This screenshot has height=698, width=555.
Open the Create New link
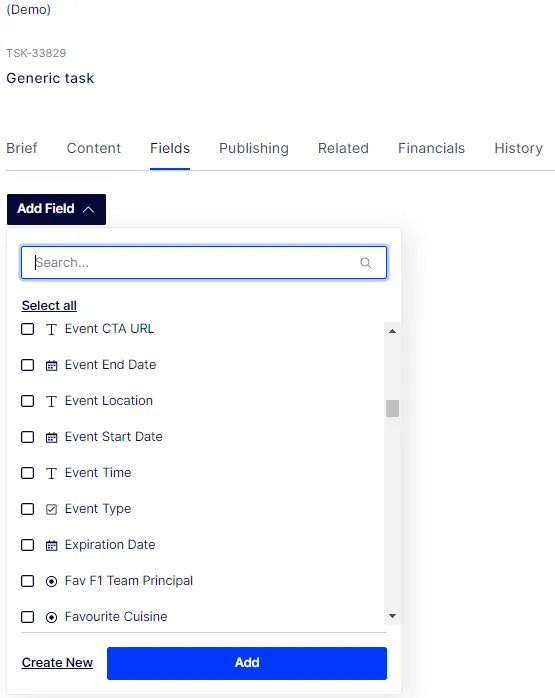click(x=57, y=663)
